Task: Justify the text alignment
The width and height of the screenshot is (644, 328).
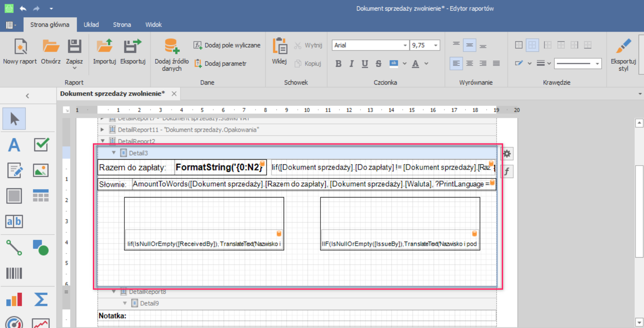Action: [496, 64]
